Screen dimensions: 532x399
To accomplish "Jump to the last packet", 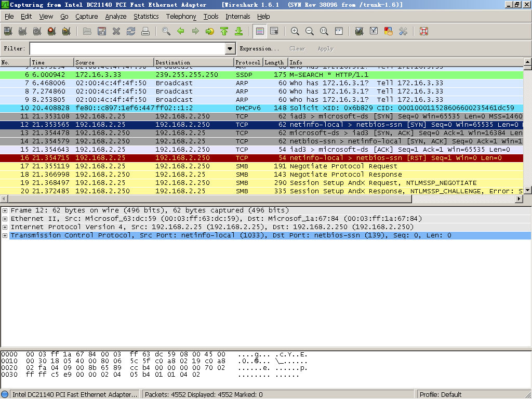I will (x=239, y=31).
